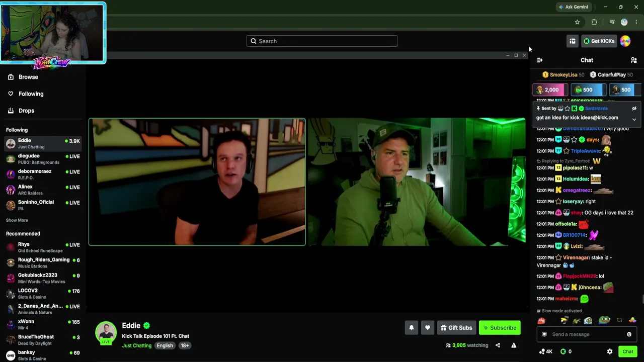Click the 2,000 KICKs pink gift badge

pos(550,90)
